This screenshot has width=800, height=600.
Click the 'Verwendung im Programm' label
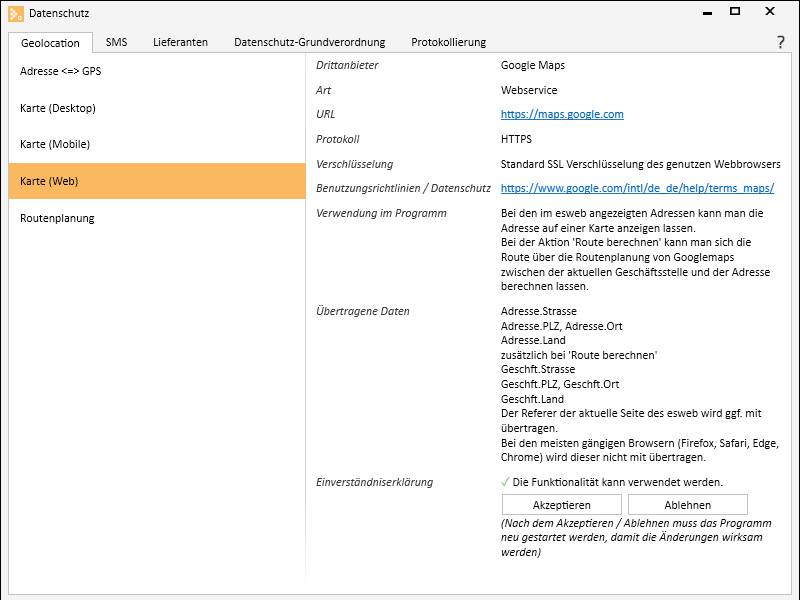[381, 213]
